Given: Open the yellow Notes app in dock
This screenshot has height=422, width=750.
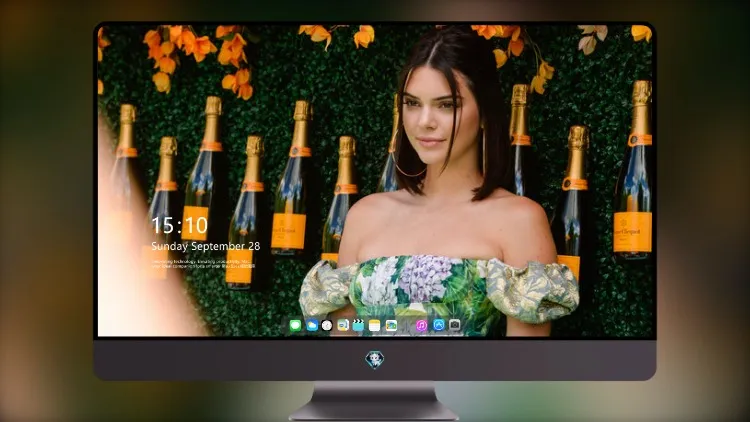Looking at the screenshot, I should [375, 325].
